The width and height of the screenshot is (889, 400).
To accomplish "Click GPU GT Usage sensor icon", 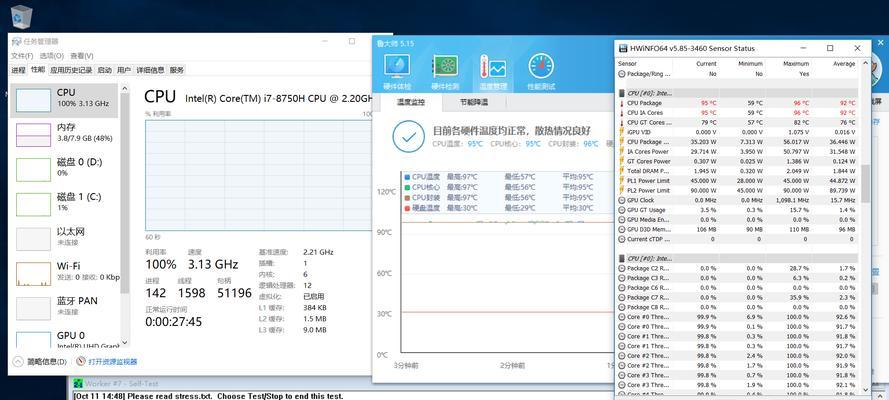I will point(621,210).
